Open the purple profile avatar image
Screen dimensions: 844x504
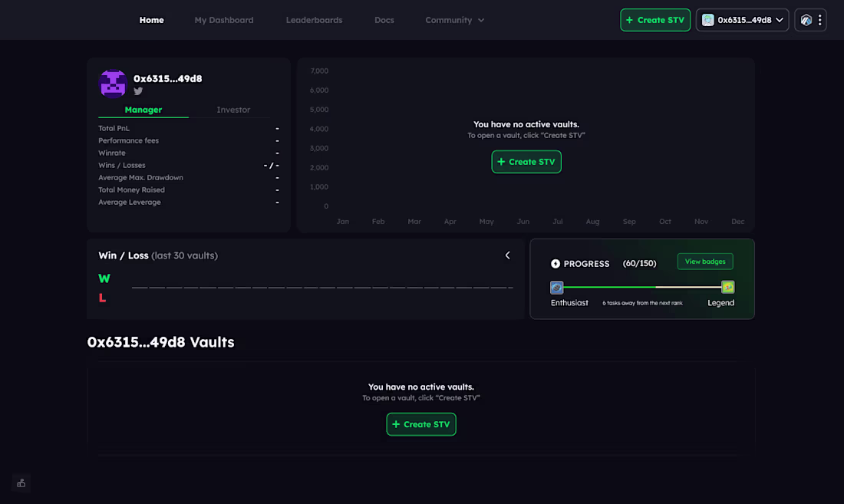pyautogui.click(x=113, y=83)
